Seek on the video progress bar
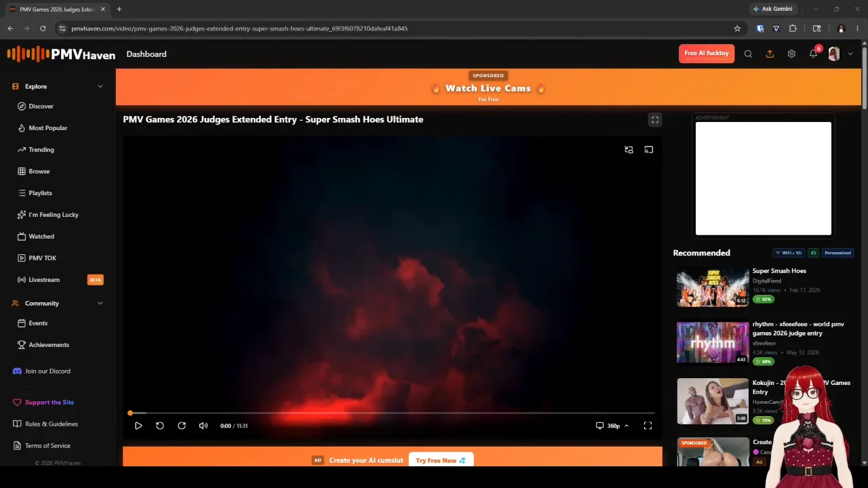 click(392, 413)
